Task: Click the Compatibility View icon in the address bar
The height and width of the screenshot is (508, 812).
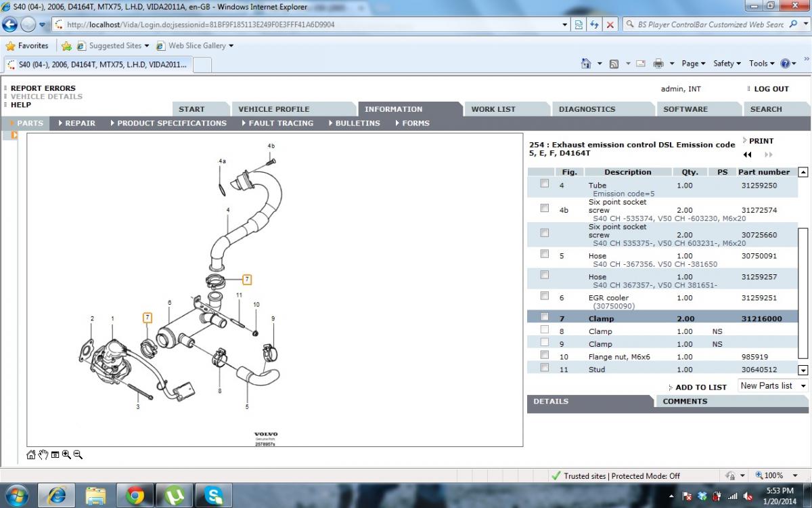Action: (579, 24)
